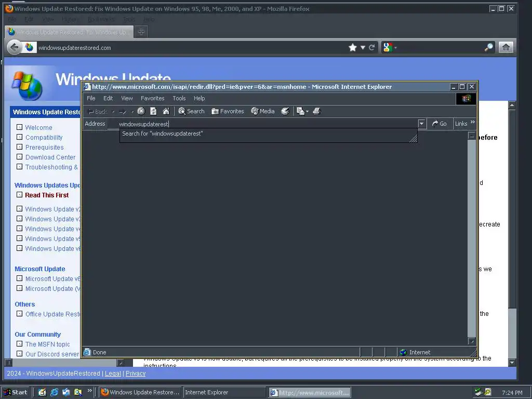Image resolution: width=532 pixels, height=399 pixels.
Task: Open Media pane in Internet Explorer
Action: [262, 111]
